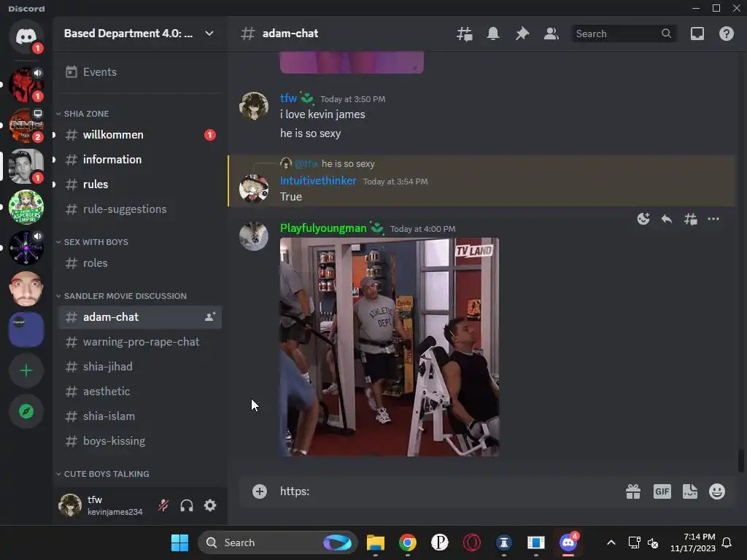The image size is (747, 560).
Task: Click taskbar Search box
Action: 278,542
